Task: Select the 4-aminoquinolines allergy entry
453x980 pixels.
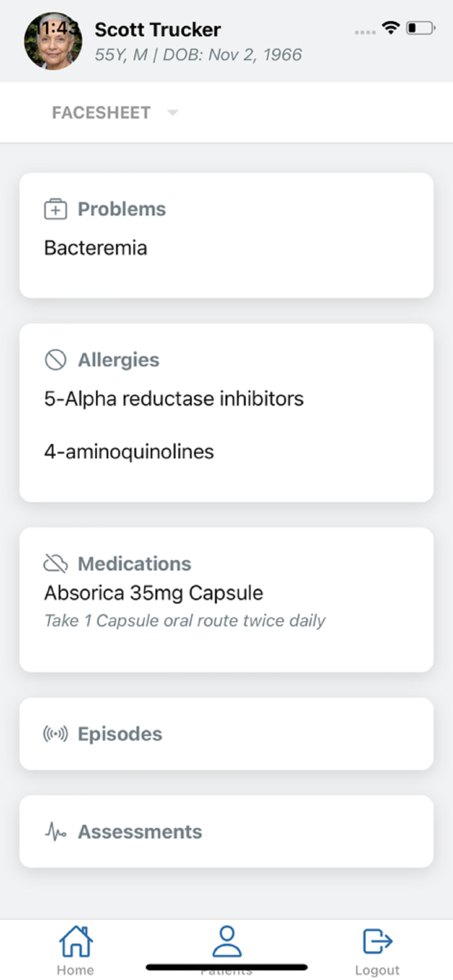Action: pyautogui.click(x=129, y=452)
